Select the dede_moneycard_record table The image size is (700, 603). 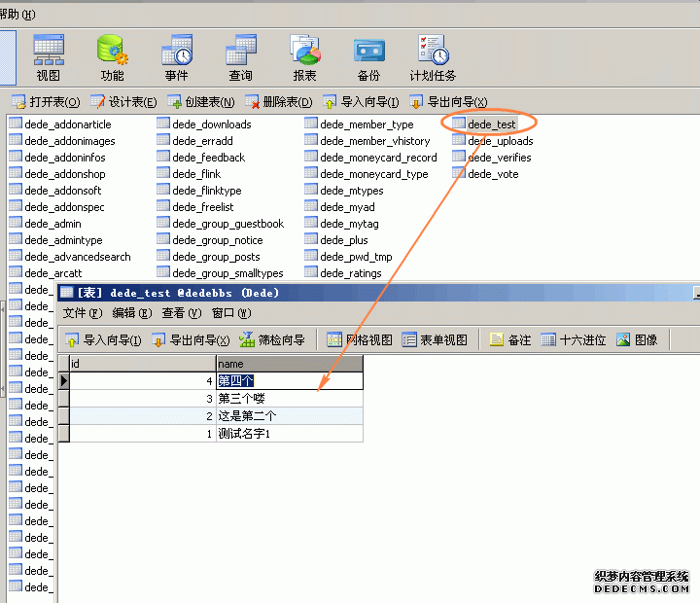click(370, 158)
